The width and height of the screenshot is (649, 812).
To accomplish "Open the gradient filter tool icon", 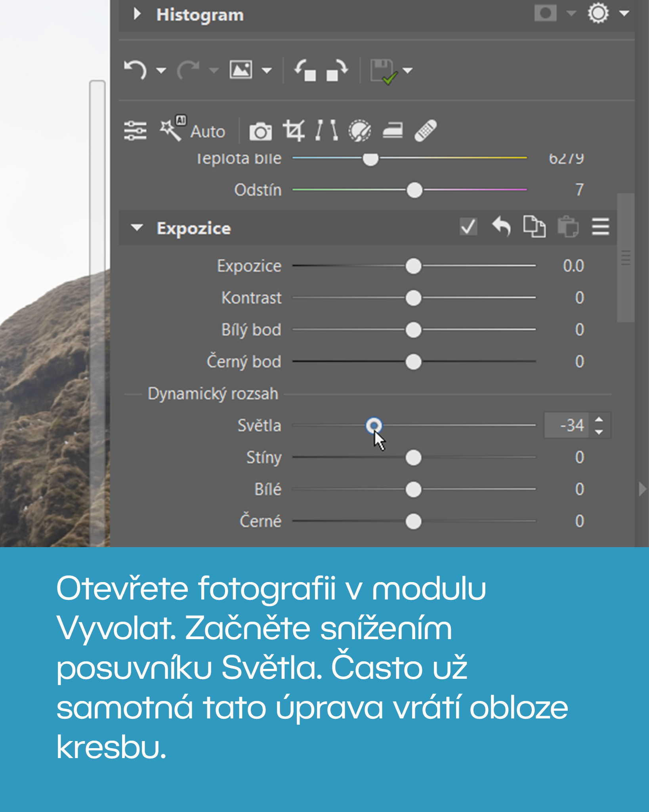I will pyautogui.click(x=393, y=130).
